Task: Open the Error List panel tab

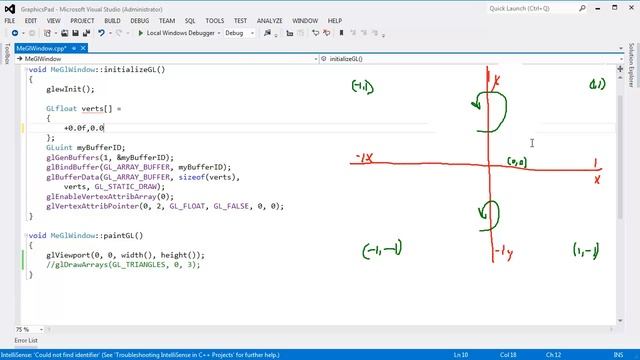Action: click(x=26, y=340)
